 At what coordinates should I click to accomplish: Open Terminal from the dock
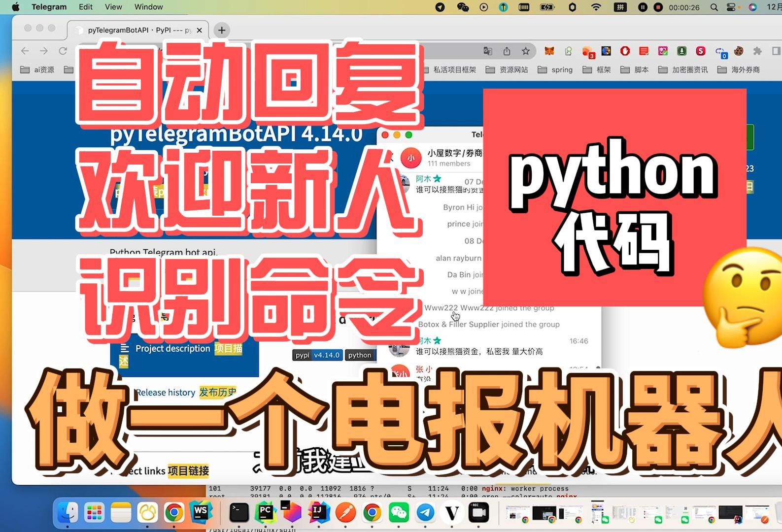(239, 513)
